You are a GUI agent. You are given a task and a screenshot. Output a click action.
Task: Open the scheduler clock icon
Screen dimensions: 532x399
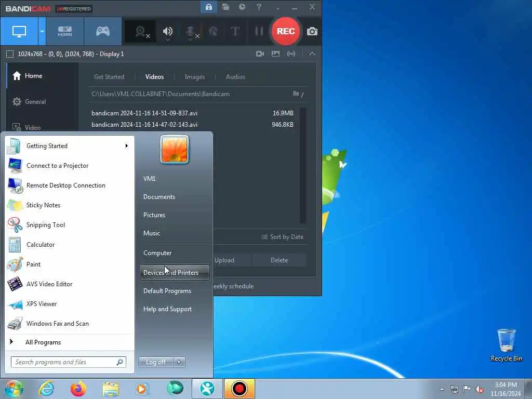242,7
